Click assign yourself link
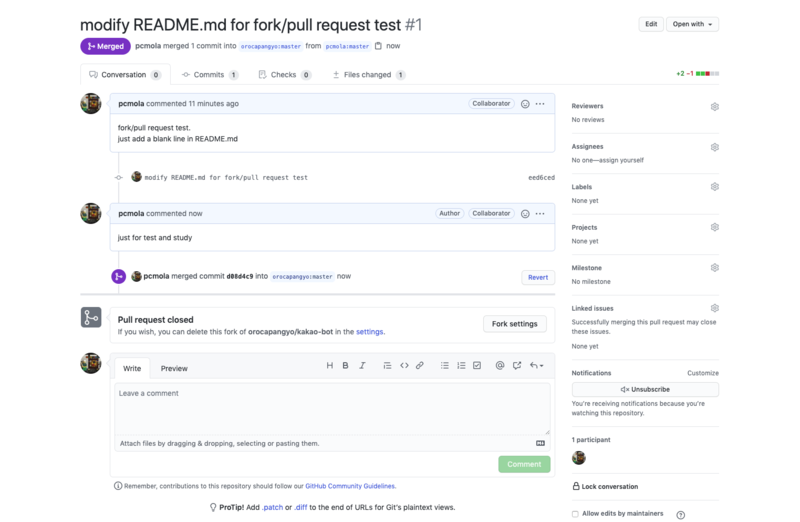Screen dimensions: 800x522 click(623, 160)
